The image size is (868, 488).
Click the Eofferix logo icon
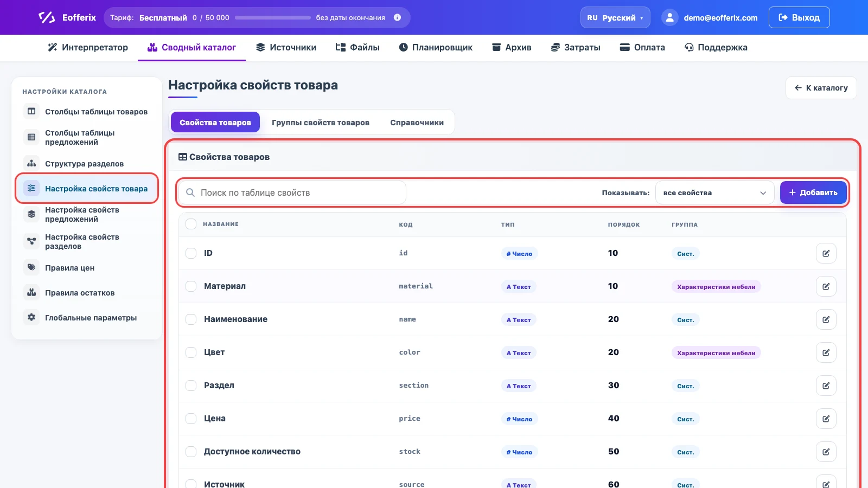pos(47,17)
